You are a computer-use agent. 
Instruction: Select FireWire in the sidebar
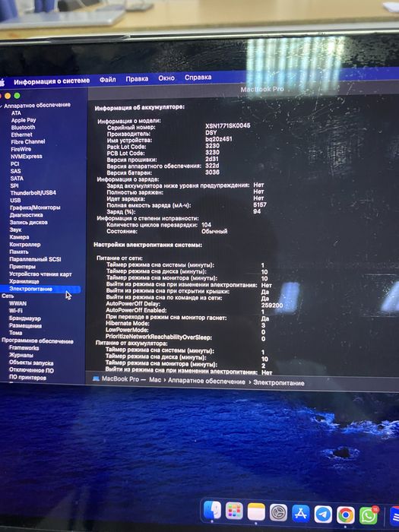click(21, 149)
